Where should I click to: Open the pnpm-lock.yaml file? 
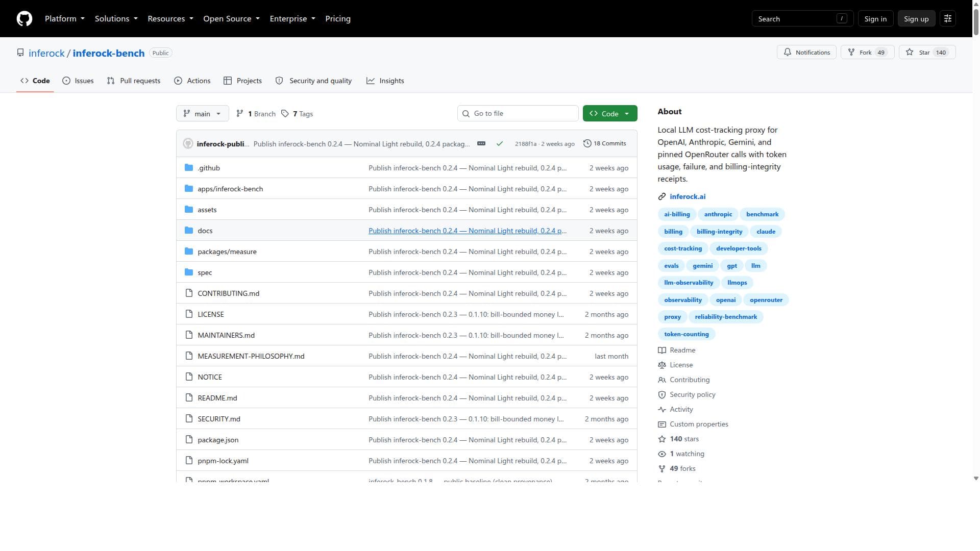pyautogui.click(x=223, y=461)
